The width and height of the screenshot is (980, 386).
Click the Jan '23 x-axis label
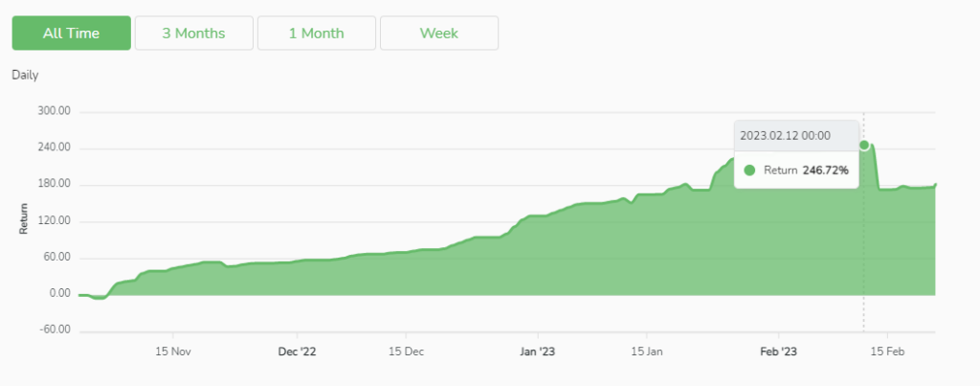click(538, 352)
